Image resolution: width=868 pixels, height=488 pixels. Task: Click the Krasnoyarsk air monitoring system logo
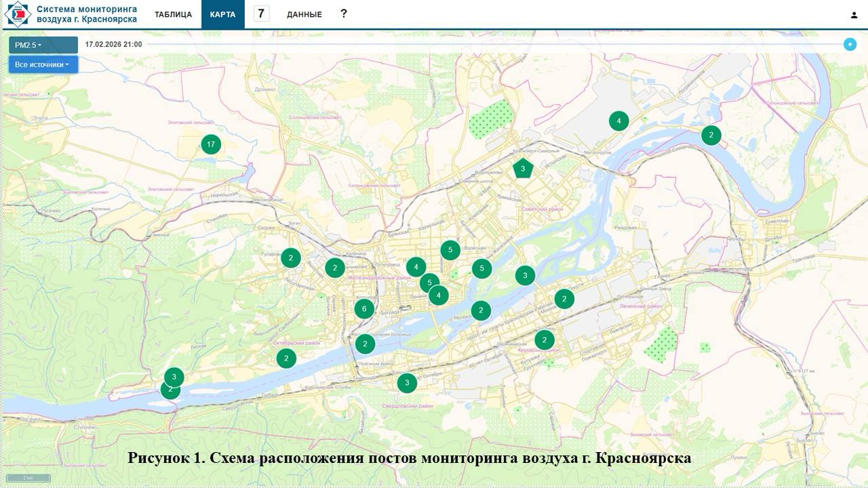pos(18,14)
